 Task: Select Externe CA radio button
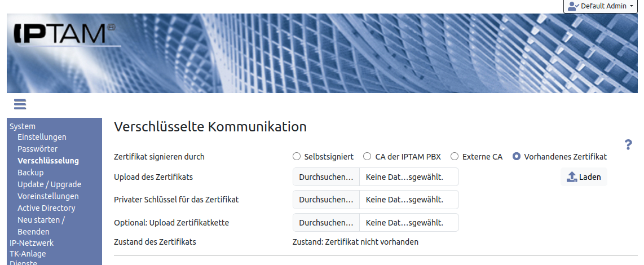(455, 157)
